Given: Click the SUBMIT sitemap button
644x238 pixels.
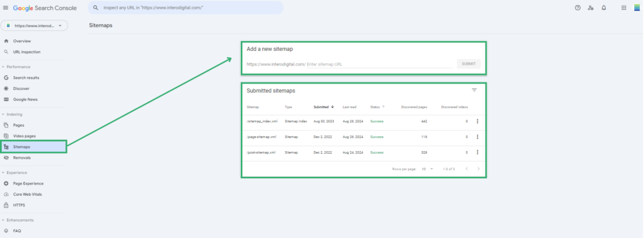Looking at the screenshot, I should [x=469, y=64].
